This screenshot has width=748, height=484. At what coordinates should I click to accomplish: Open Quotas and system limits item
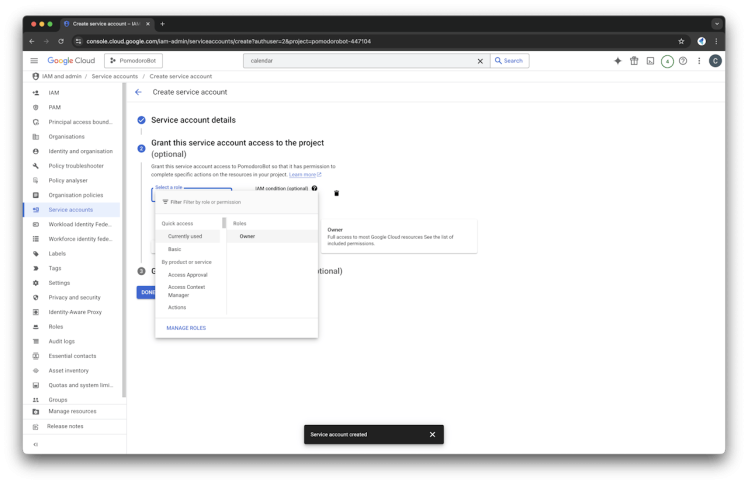coord(72,385)
